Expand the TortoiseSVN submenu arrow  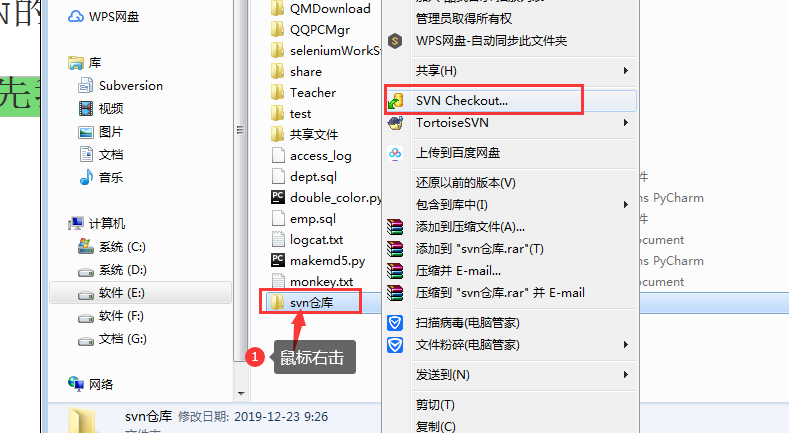(x=625, y=123)
